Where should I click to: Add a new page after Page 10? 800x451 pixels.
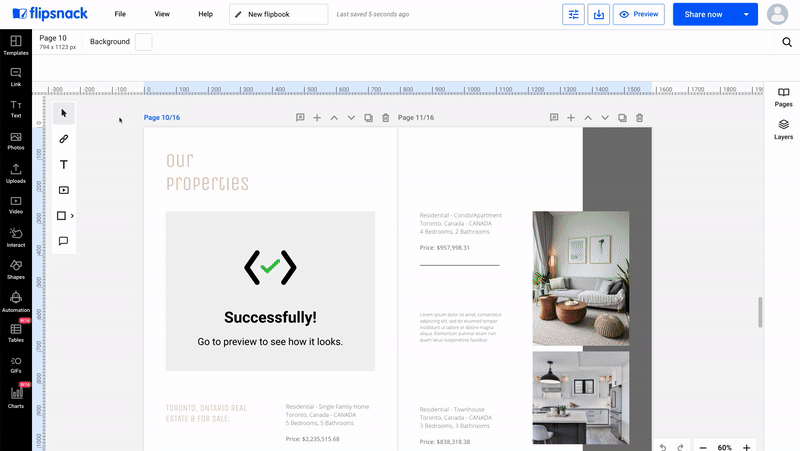coord(317,118)
